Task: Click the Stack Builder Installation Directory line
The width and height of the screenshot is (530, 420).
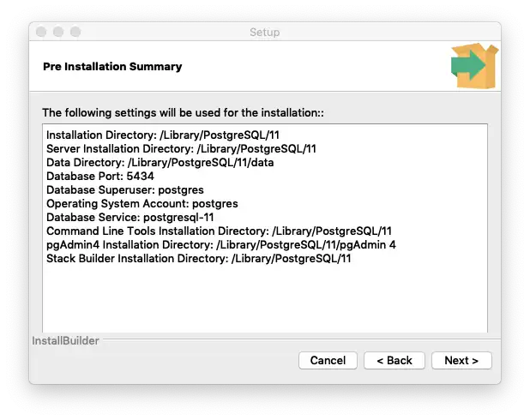Action: [x=199, y=259]
